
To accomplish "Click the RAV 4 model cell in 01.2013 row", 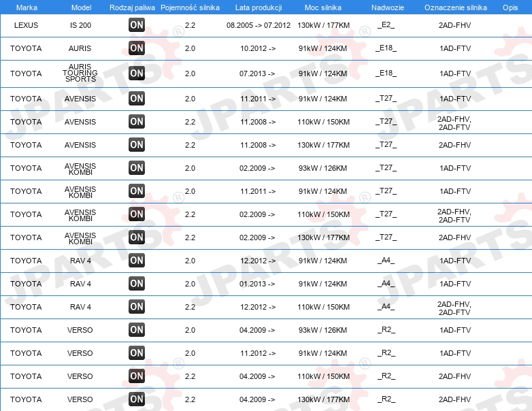I will (80, 284).
